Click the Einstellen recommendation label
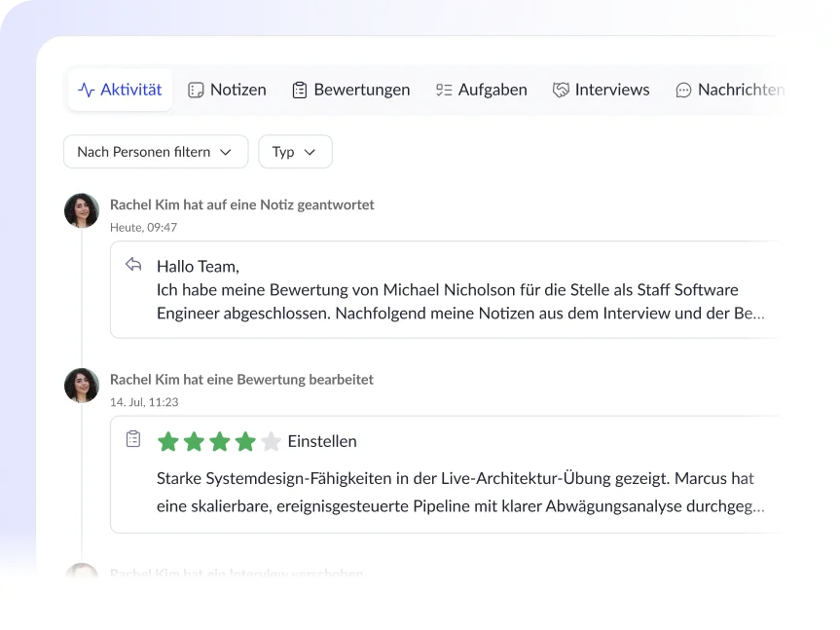The image size is (840, 630). click(x=322, y=441)
